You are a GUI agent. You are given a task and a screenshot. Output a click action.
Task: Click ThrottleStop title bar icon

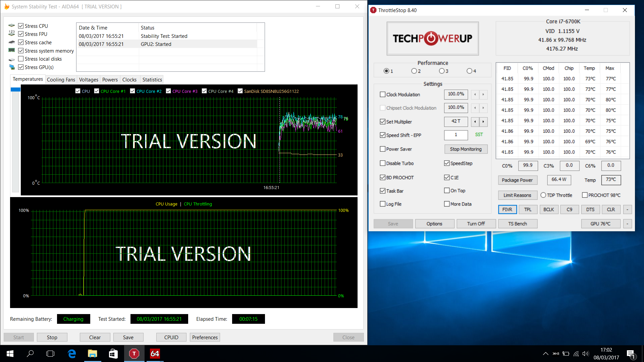click(373, 10)
